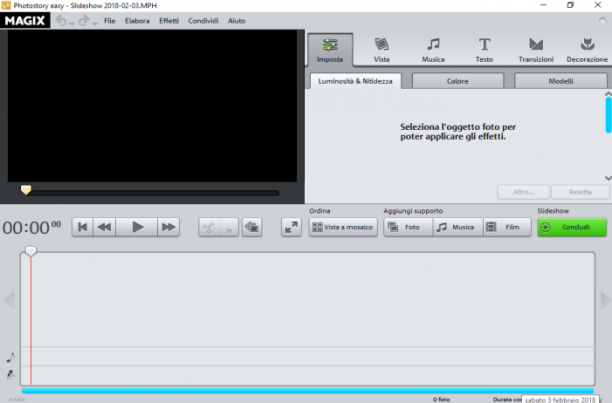Click the '0 foto' status text
The height and width of the screenshot is (403, 612).
[441, 399]
